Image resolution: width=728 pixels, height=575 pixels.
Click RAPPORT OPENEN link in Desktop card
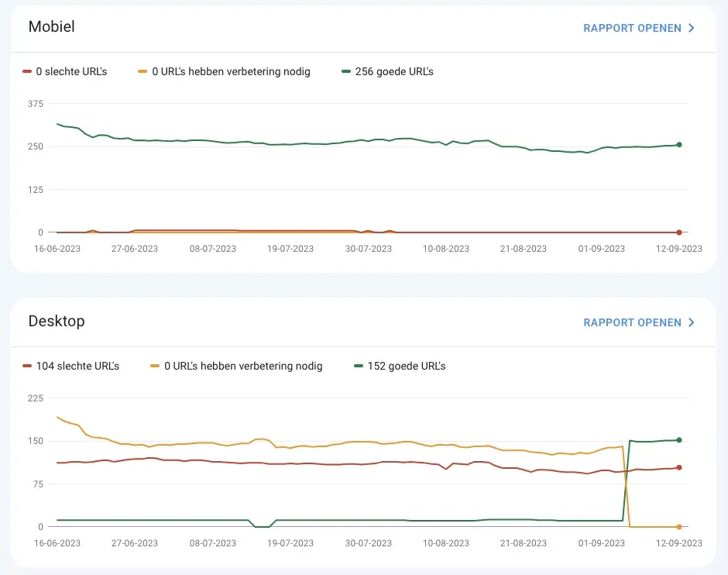tap(632, 322)
